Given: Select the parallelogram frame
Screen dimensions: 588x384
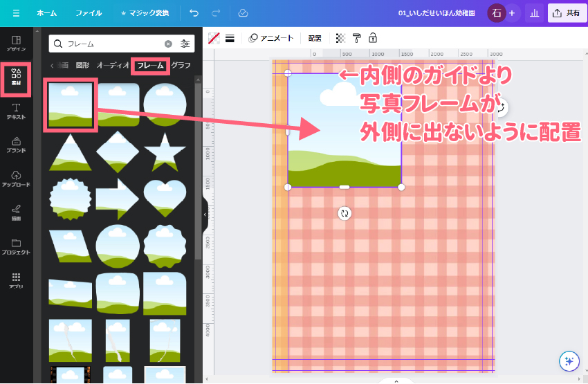Looking at the screenshot, I should 70,246.
